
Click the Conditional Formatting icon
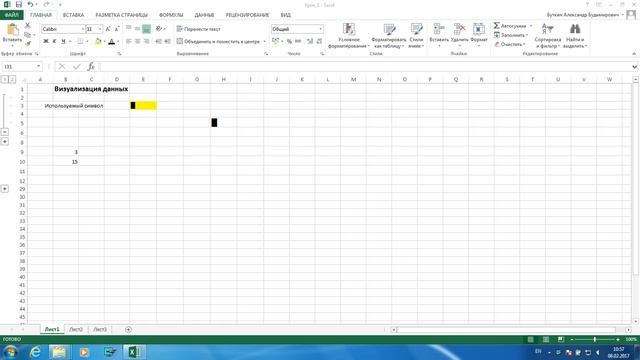coord(349,29)
